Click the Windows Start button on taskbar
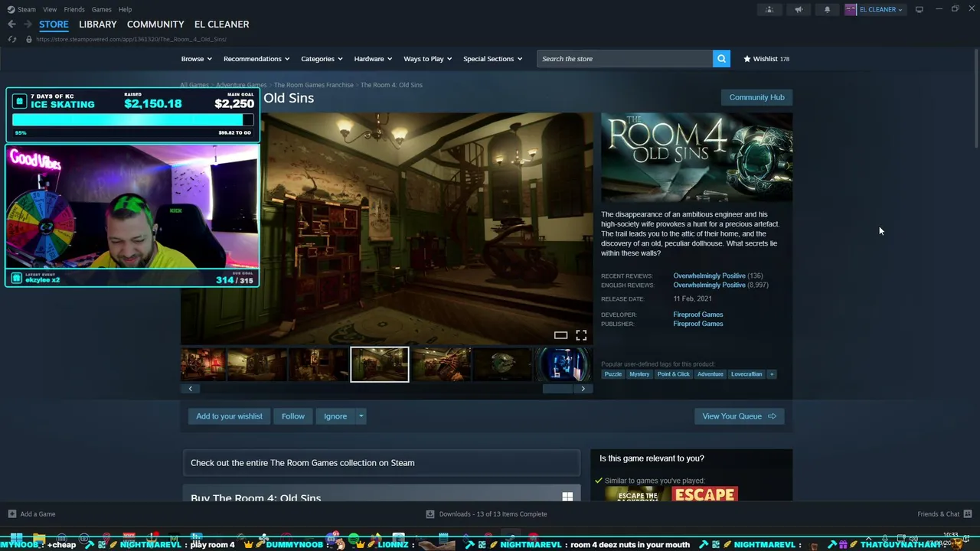The height and width of the screenshot is (551, 980). [x=16, y=539]
